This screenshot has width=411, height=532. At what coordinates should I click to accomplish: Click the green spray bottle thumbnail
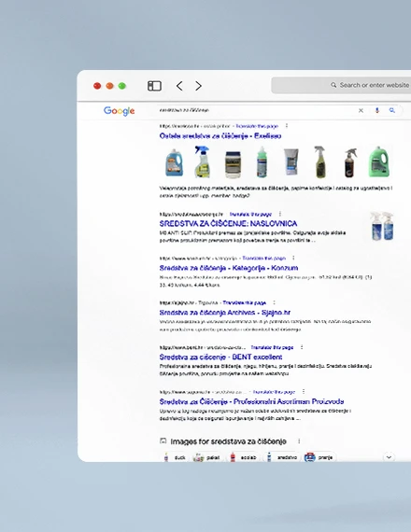pyautogui.click(x=262, y=161)
